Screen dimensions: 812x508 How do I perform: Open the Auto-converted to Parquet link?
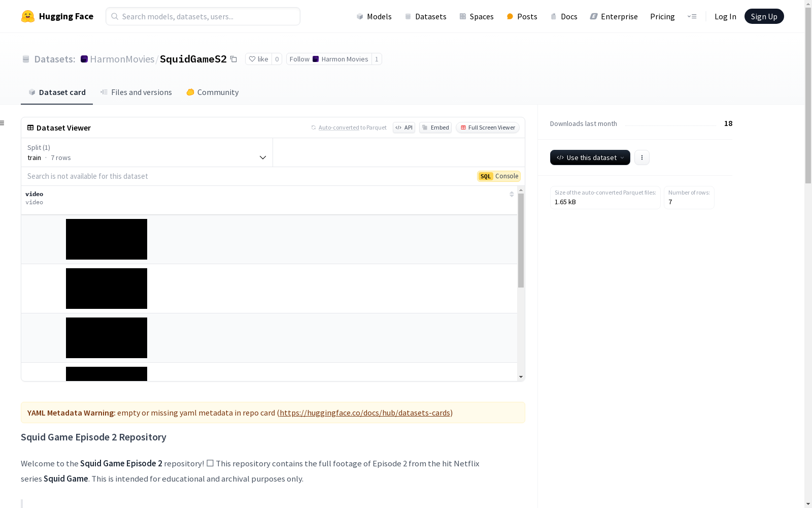point(349,128)
